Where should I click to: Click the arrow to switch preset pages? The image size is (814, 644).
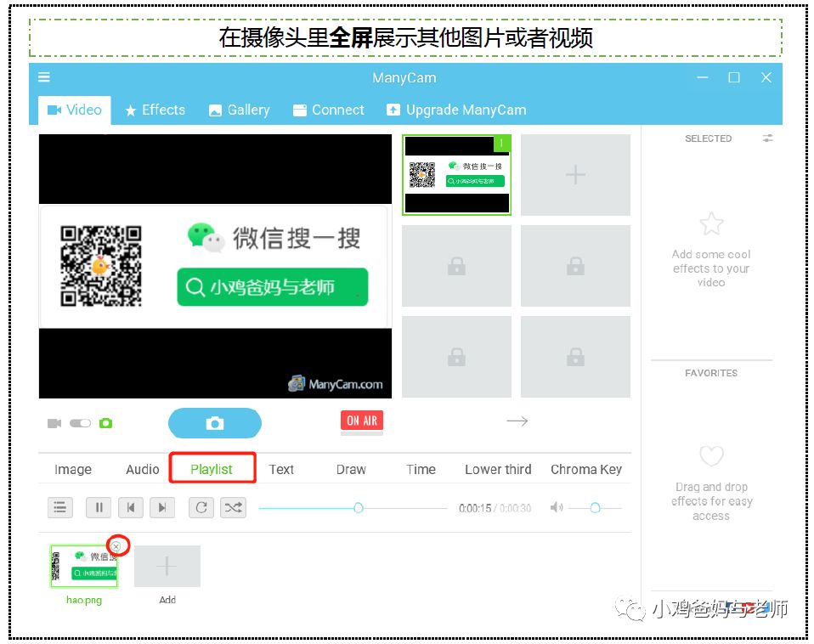click(518, 420)
